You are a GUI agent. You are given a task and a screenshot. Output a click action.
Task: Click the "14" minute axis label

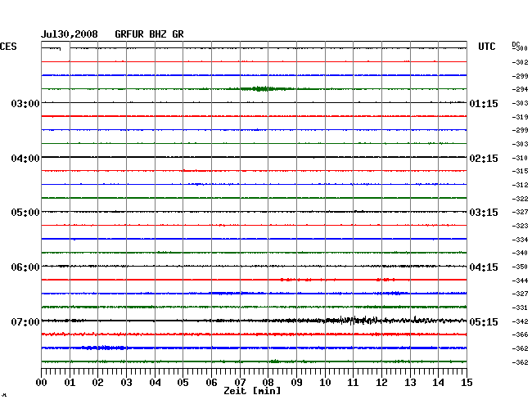point(438,383)
